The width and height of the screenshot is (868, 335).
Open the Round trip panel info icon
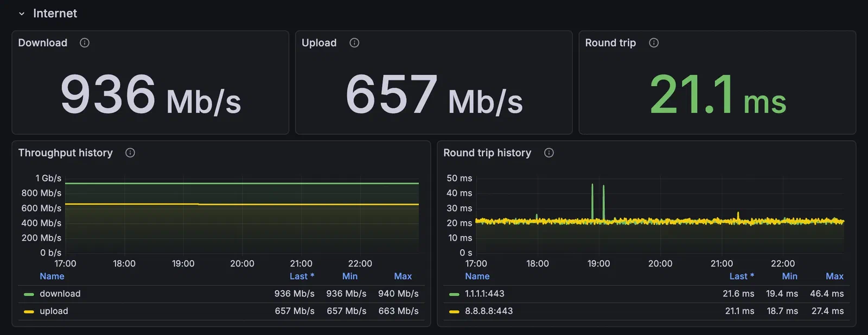654,43
